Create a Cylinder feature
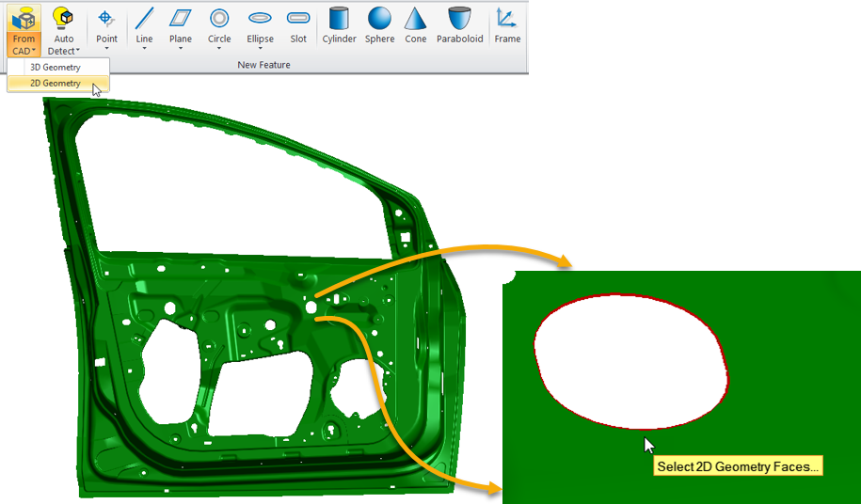The image size is (861, 504). tap(339, 25)
